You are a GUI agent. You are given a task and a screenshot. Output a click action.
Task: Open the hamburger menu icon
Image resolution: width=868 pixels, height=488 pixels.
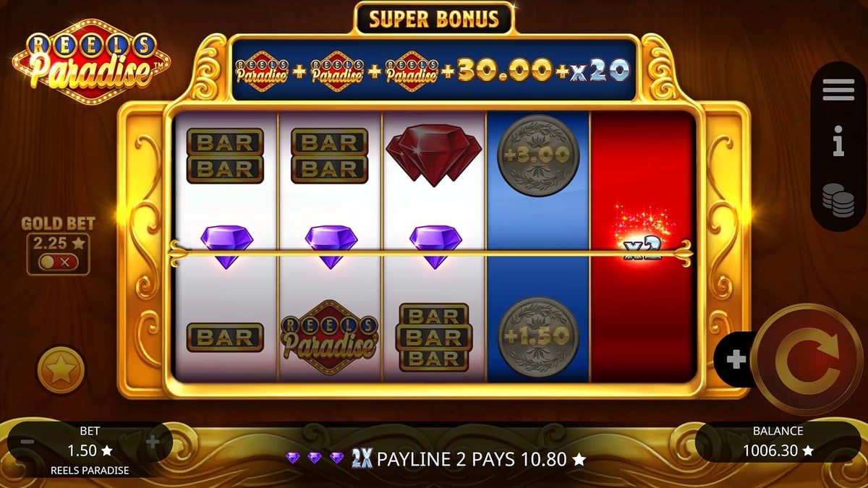tap(838, 90)
